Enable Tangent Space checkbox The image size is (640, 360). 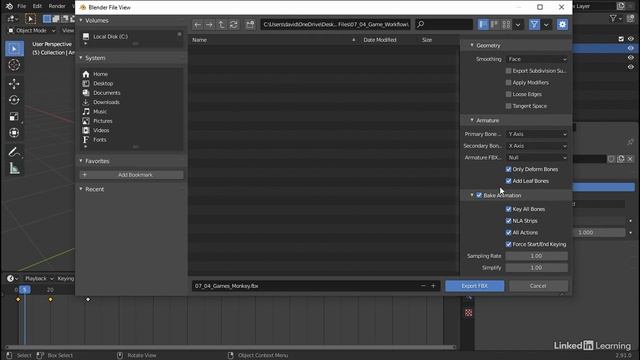click(509, 106)
